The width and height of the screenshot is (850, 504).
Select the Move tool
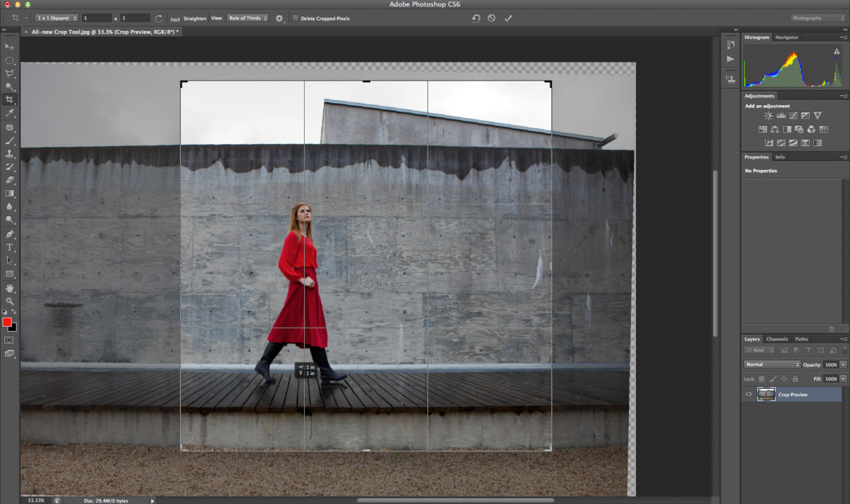[x=9, y=47]
